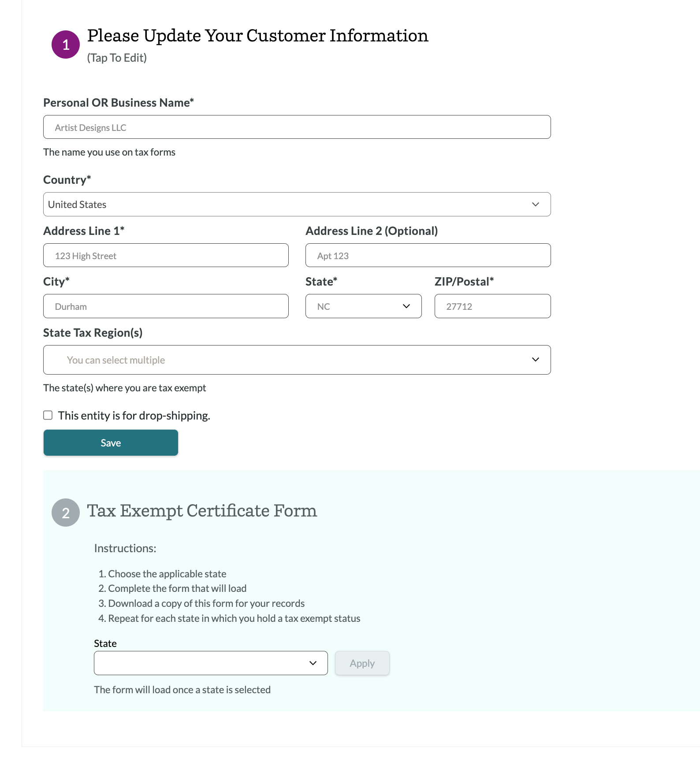Click the Country dropdown chevron arrow

coord(535,204)
